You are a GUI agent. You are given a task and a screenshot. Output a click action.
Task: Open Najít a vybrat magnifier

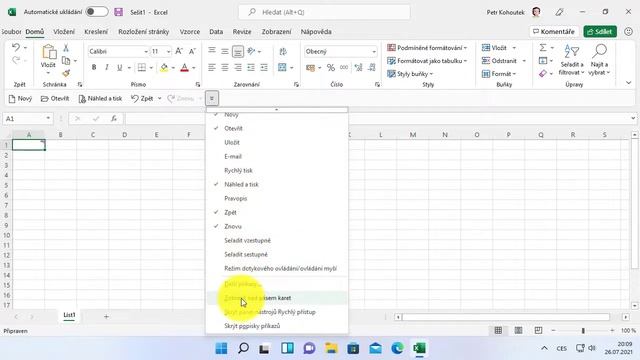[599, 60]
